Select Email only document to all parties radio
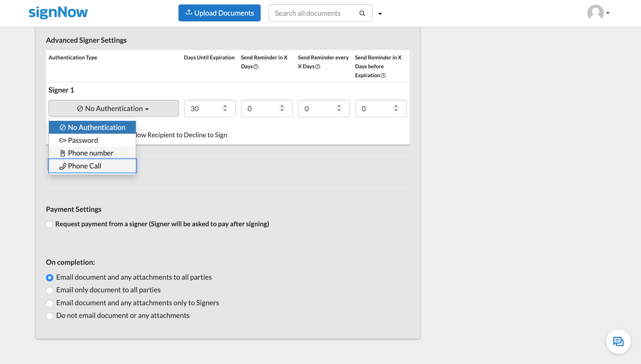Screen dimensions: 641x364 [x=49, y=290]
